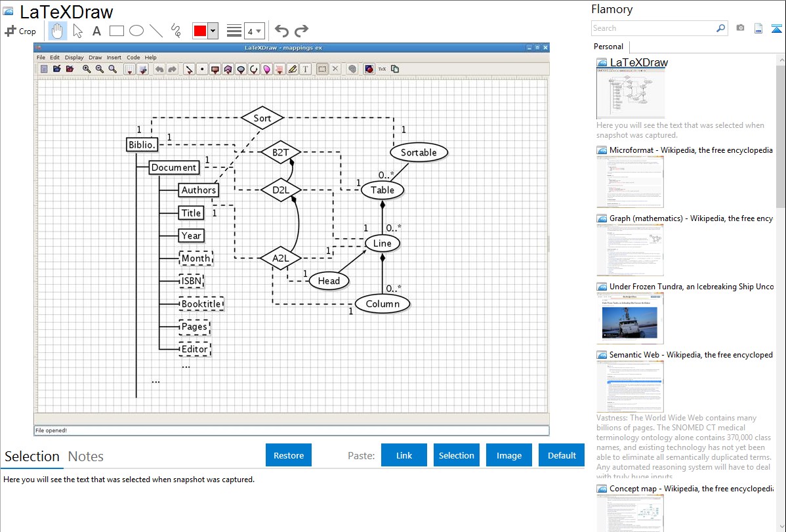Activate the hand pan tool
Viewport: 786px width, 532px height.
click(x=58, y=31)
